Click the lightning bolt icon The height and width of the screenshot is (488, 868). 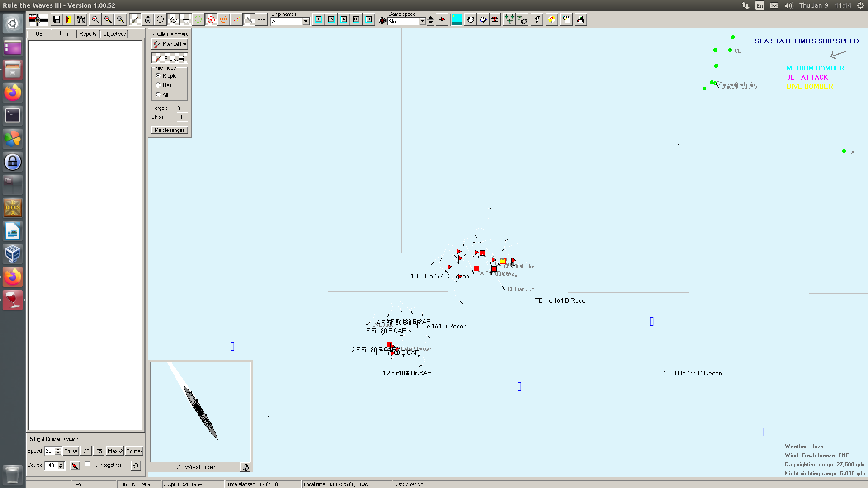click(537, 19)
